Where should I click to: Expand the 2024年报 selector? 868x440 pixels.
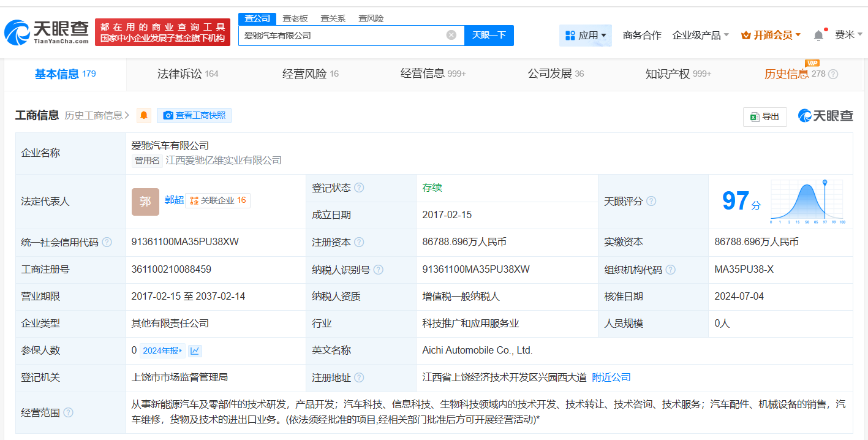162,351
